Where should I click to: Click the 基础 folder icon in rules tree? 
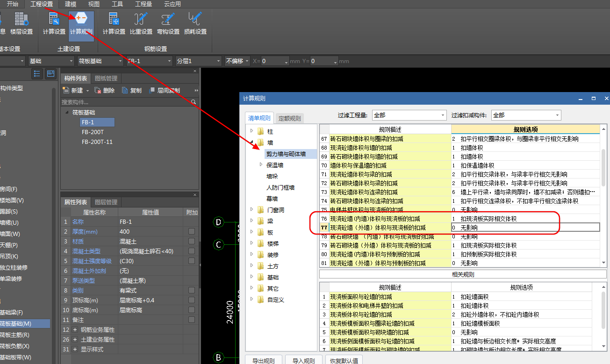[261, 277]
